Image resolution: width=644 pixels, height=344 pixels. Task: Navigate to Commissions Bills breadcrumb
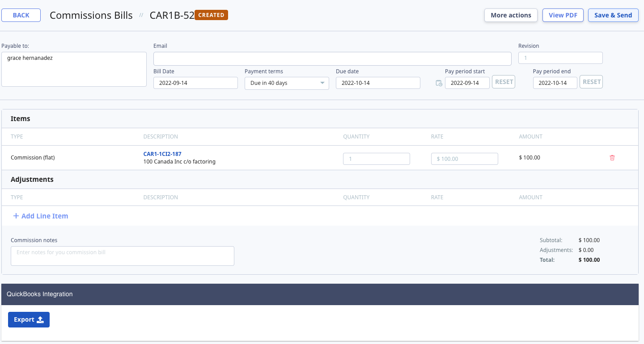click(91, 15)
